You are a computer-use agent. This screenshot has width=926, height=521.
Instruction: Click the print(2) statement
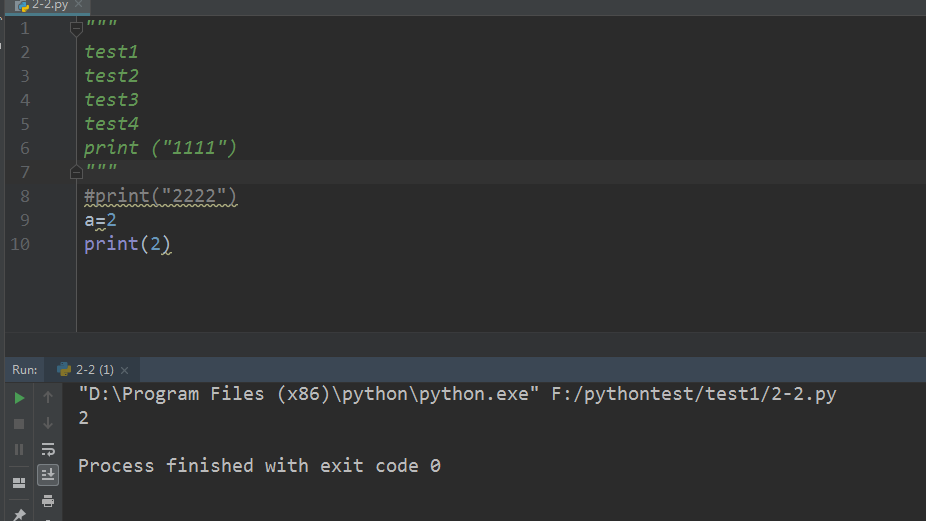(x=127, y=244)
